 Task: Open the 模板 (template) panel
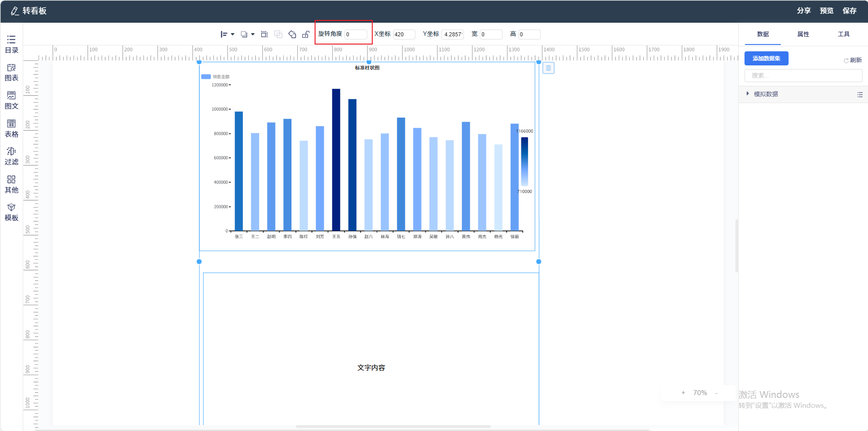[11, 213]
